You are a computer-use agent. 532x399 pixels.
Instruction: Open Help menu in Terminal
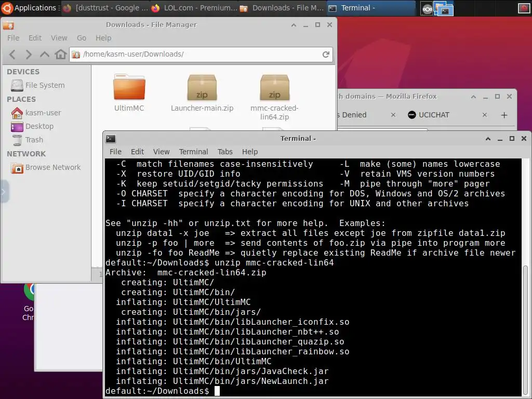[250, 152]
